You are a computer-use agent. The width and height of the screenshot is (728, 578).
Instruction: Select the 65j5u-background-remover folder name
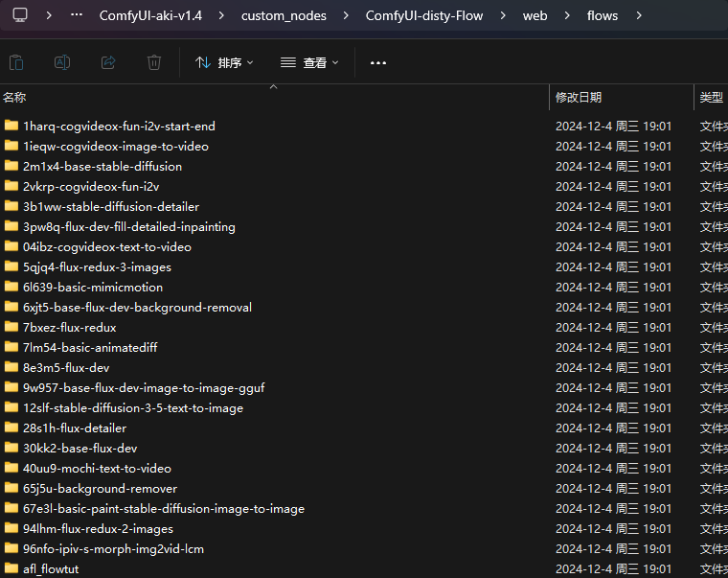point(100,488)
